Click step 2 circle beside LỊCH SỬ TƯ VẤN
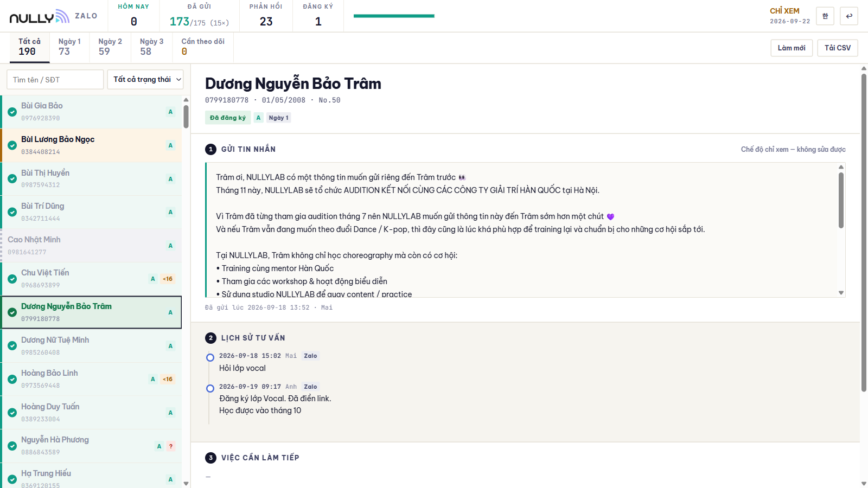Viewport: 868px width, 488px height. 210,338
